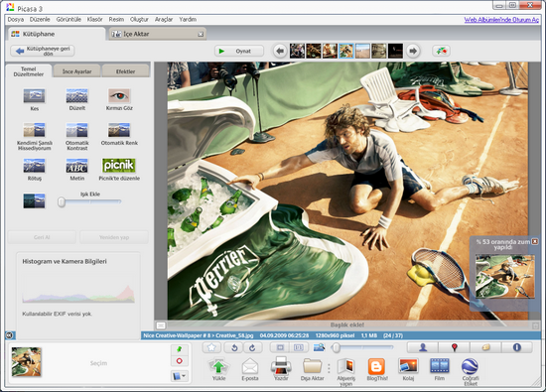Switch to the İçe Aktar tab
The width and height of the screenshot is (546, 392).
tap(158, 34)
